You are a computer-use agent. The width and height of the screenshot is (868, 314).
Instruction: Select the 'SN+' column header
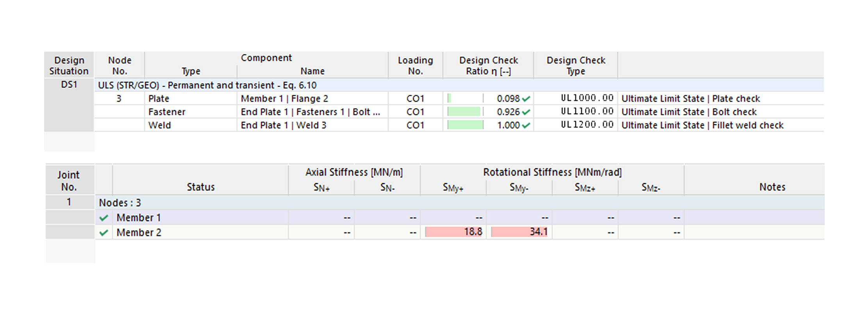(321, 188)
